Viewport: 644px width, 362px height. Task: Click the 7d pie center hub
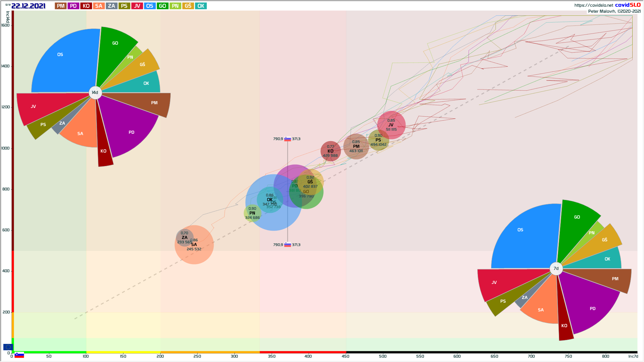[556, 268]
